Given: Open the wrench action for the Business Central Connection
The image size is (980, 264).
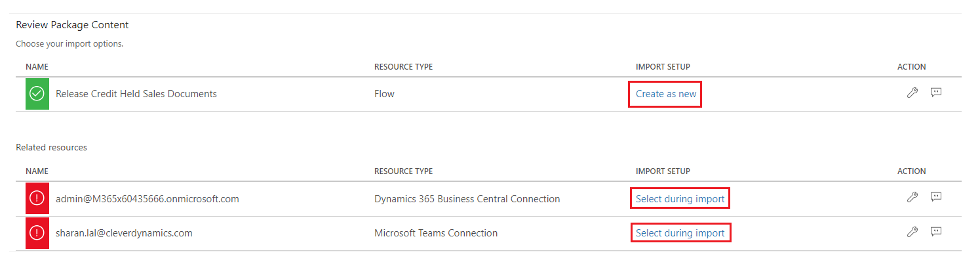Looking at the screenshot, I should (912, 197).
